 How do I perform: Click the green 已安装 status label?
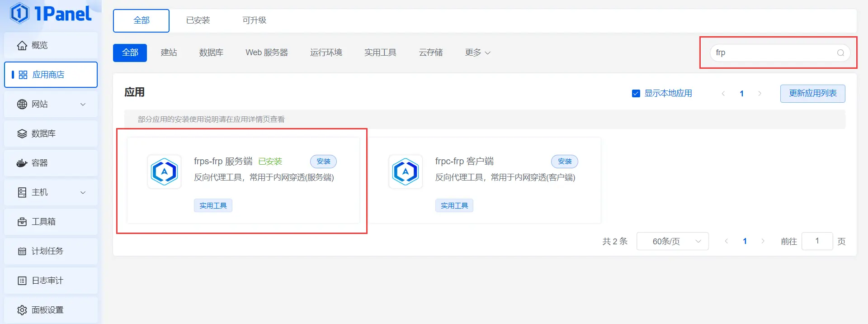[x=270, y=162]
